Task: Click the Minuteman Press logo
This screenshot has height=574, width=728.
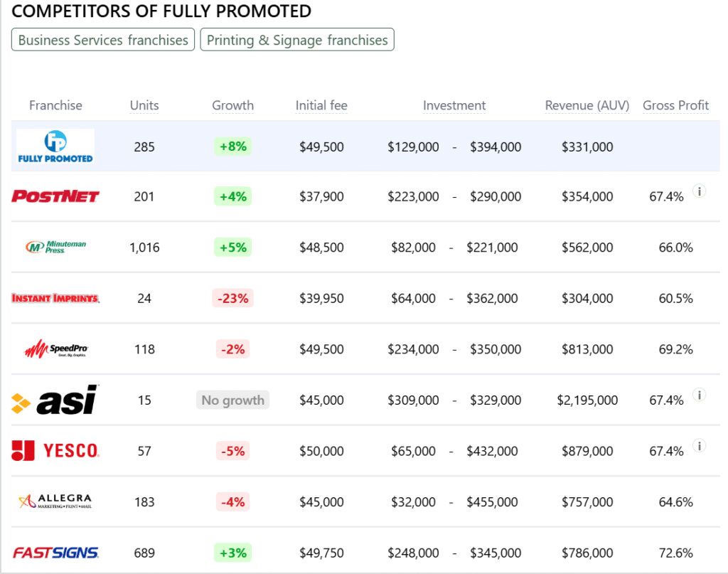Action: (55, 247)
